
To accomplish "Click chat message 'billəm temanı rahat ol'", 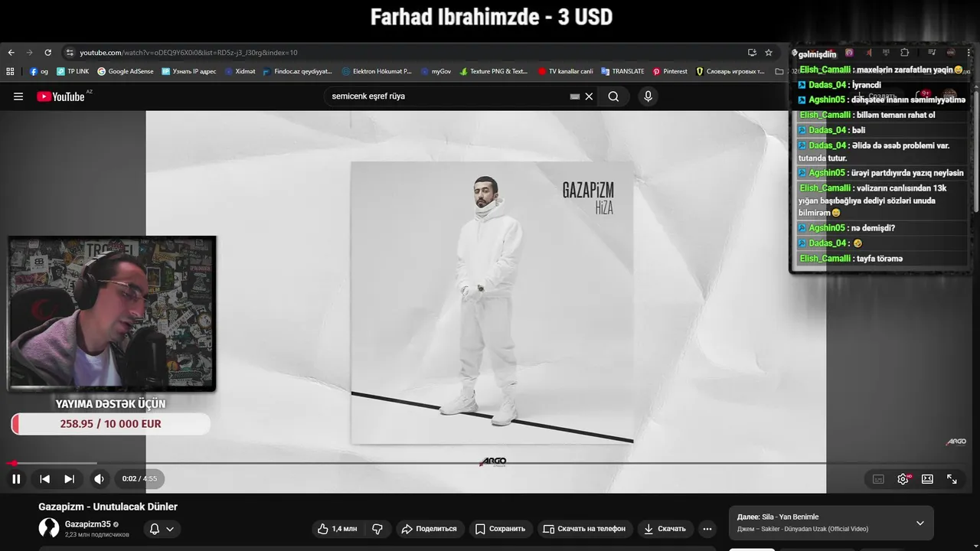I will [x=883, y=115].
